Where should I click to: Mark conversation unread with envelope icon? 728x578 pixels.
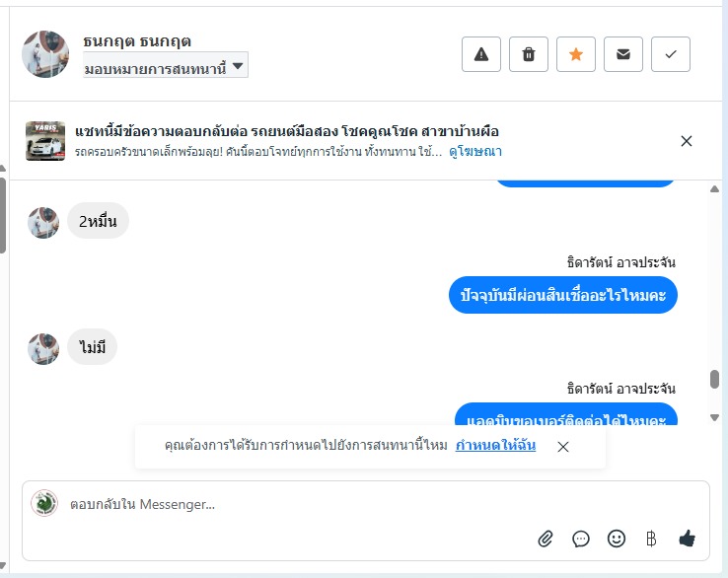click(623, 54)
